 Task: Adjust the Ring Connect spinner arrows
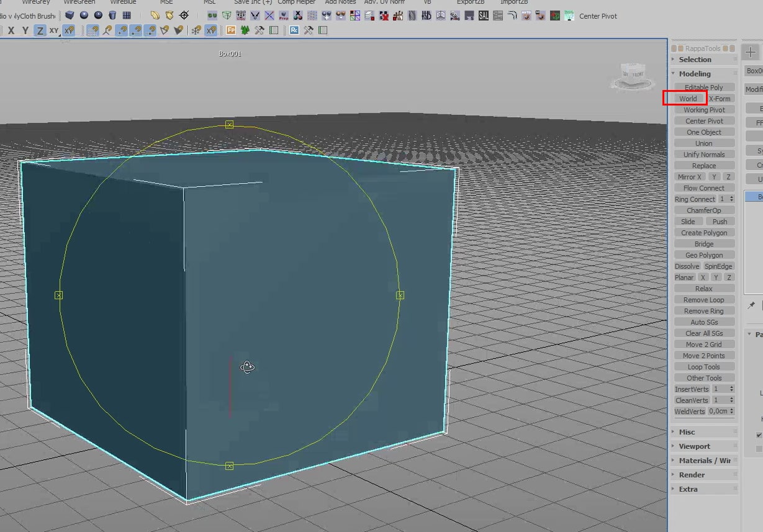click(x=731, y=199)
